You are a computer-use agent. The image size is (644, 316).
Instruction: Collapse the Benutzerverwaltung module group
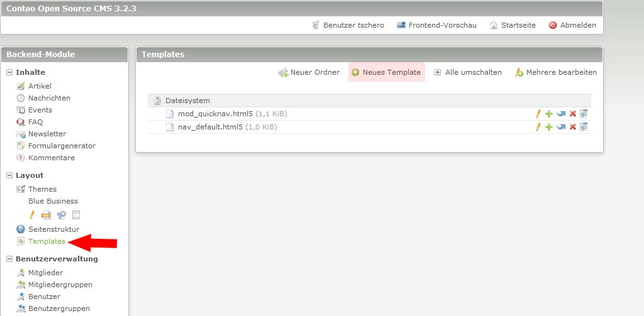point(10,259)
